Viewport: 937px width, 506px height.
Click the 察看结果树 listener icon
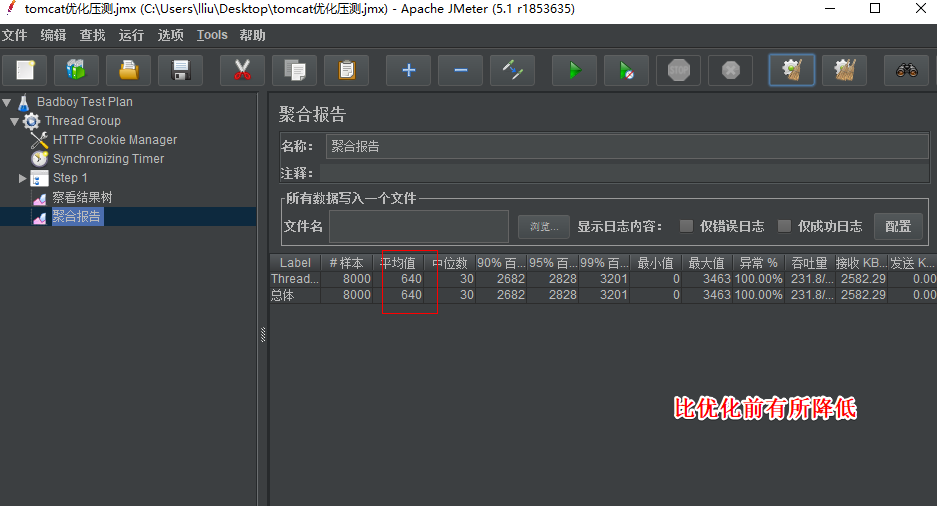click(39, 198)
